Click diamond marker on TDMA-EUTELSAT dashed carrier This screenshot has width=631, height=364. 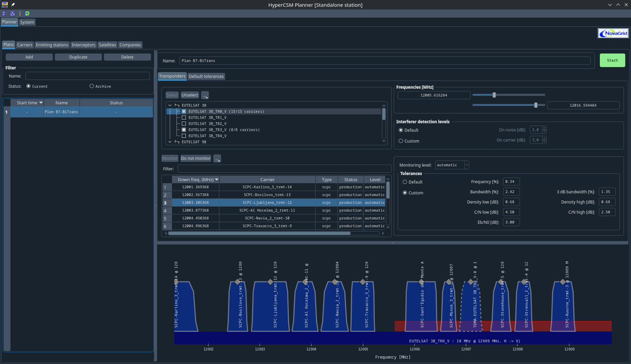(471, 282)
